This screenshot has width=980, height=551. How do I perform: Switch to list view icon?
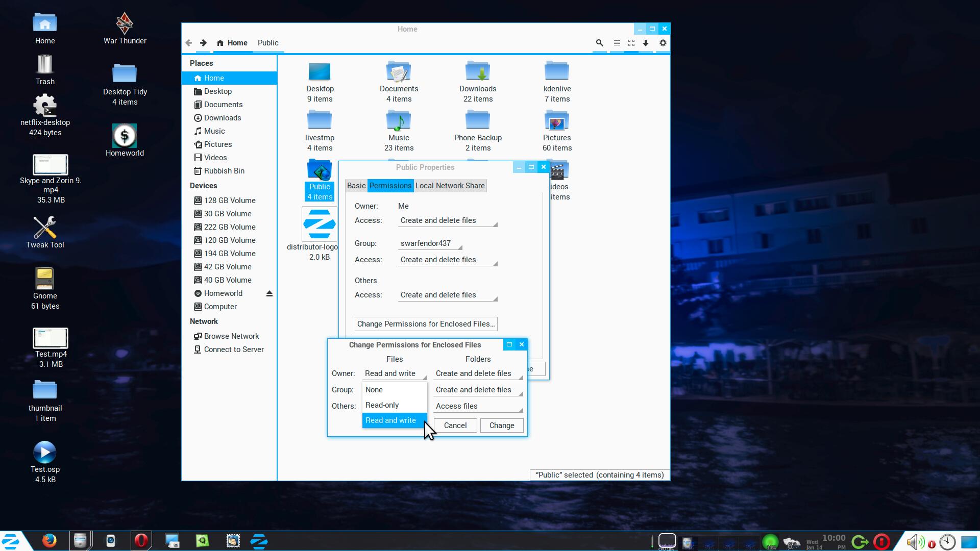pos(617,43)
